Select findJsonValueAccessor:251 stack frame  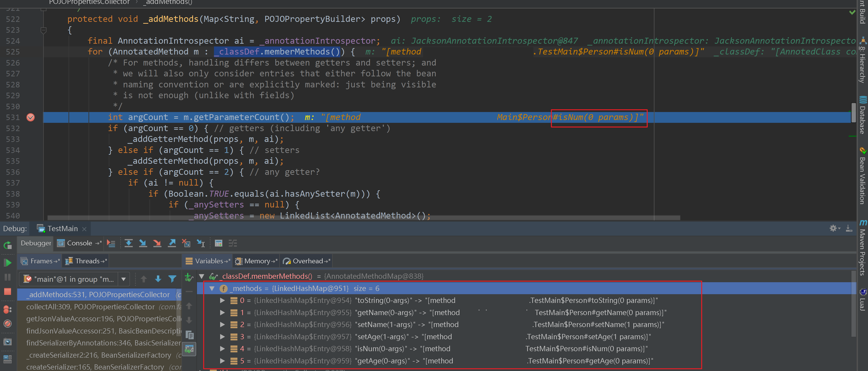coord(100,331)
